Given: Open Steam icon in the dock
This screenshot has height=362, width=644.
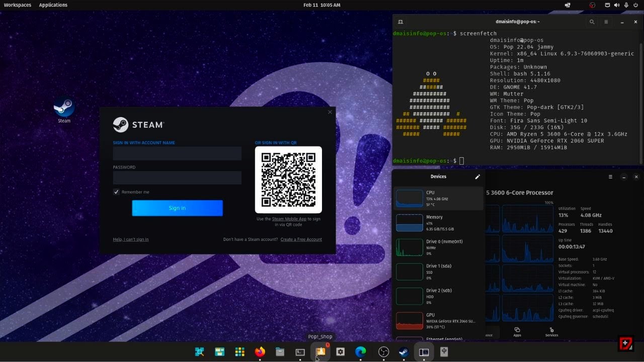Looking at the screenshot, I should (x=404, y=352).
